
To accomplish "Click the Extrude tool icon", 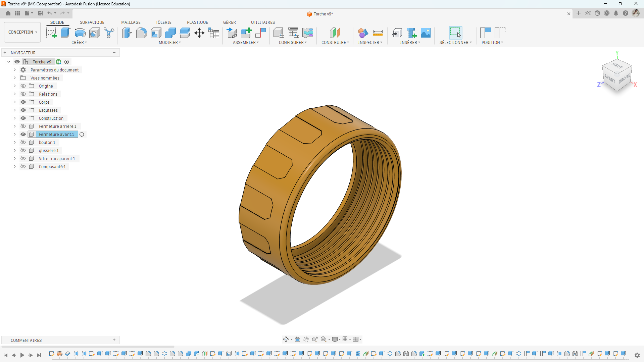I will pyautogui.click(x=65, y=33).
